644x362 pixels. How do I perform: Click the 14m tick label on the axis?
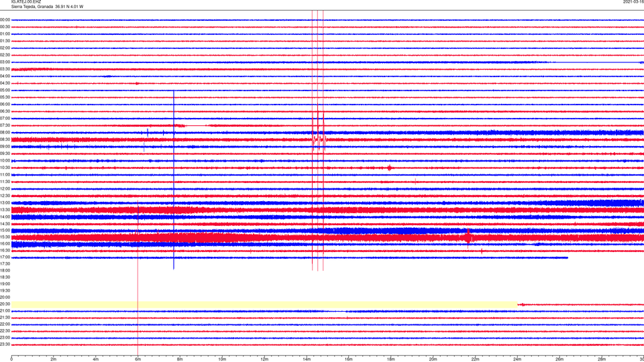[307, 359]
